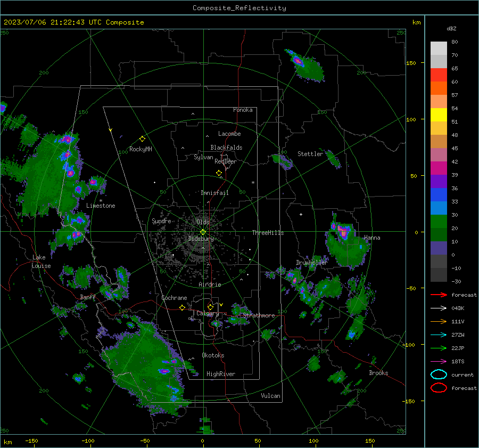Click the Ponoka town label
This screenshot has height=448, width=479.
click(243, 110)
